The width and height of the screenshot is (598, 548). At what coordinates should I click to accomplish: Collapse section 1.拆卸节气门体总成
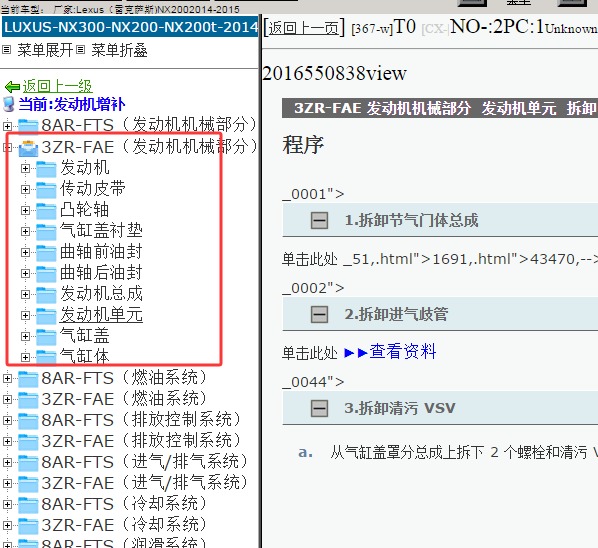coord(319,220)
